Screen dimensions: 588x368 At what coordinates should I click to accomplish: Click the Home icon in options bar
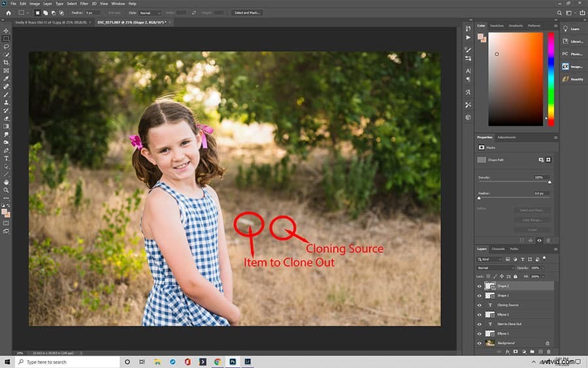(x=8, y=13)
